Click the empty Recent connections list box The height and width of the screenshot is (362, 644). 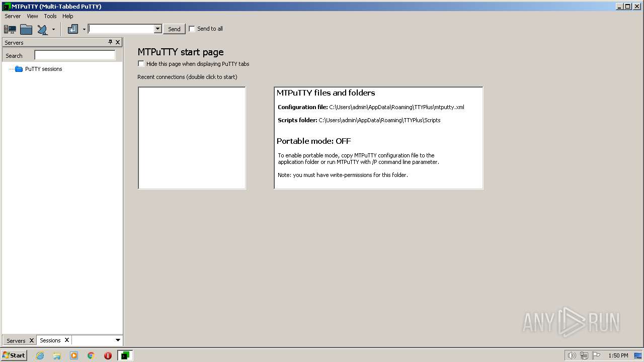(x=192, y=138)
